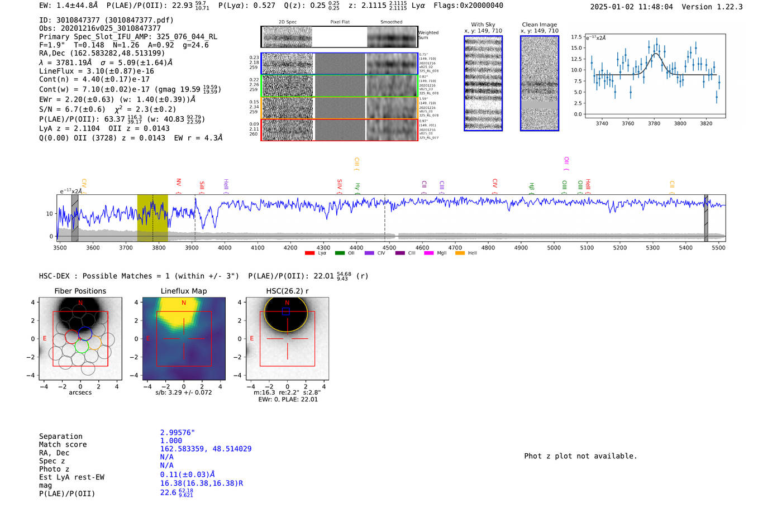
Task: Click the emission line Gaussian fit plot
Action: 654,76
